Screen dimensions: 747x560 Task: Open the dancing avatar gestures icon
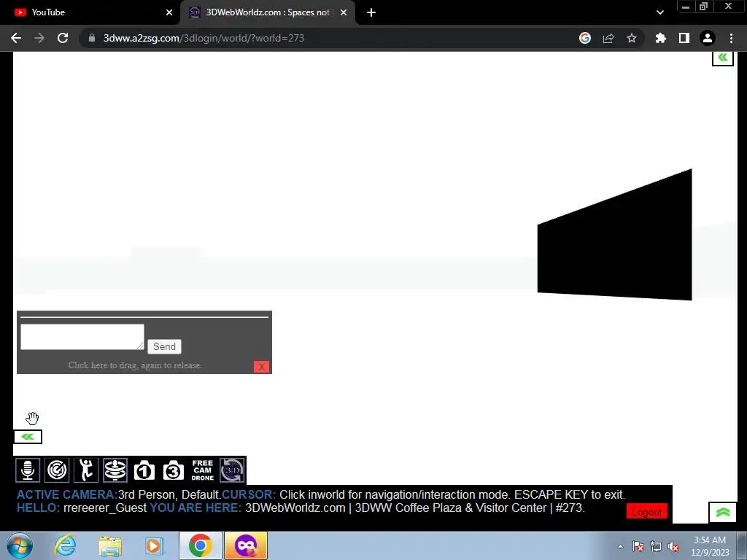tap(86, 470)
